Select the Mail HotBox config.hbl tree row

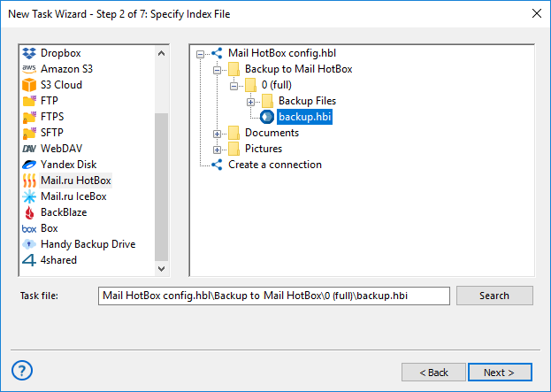tap(282, 53)
